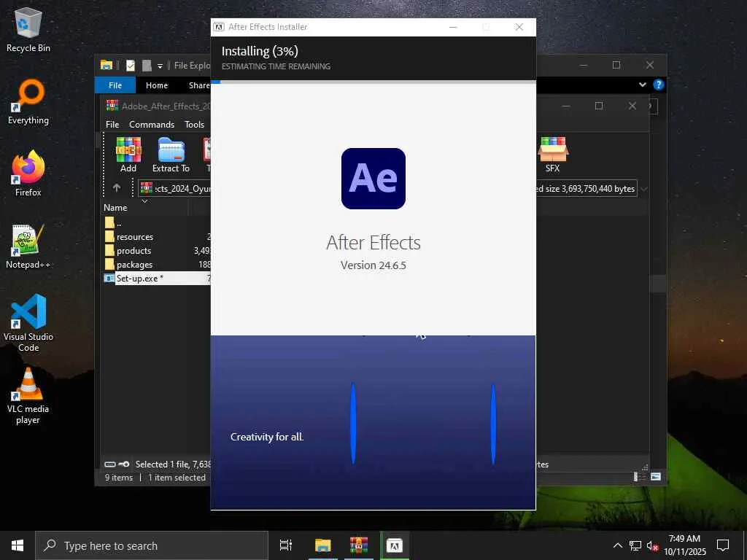Open the Notepad++ desktop shortcut
747x560 pixels.
(x=28, y=246)
